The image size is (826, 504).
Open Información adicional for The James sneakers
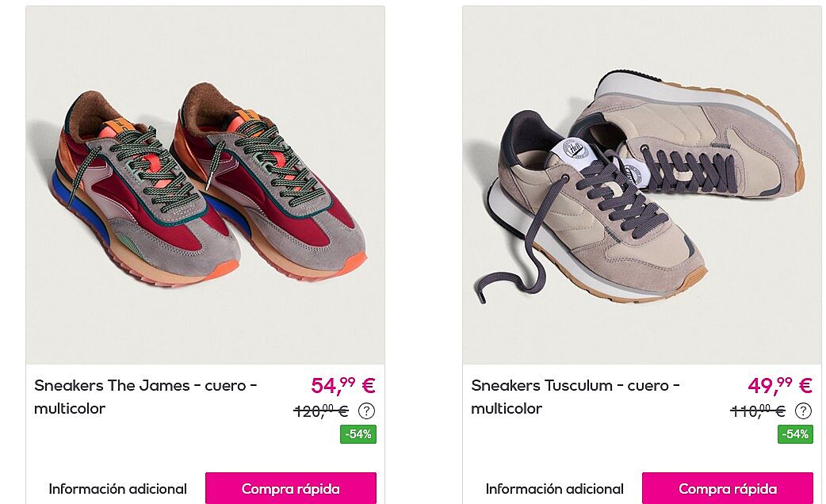click(117, 489)
